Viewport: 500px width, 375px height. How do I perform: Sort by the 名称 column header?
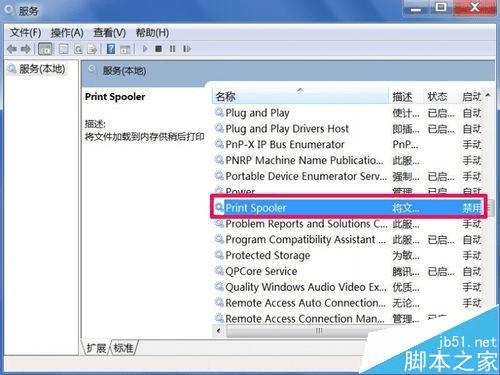[x=300, y=96]
